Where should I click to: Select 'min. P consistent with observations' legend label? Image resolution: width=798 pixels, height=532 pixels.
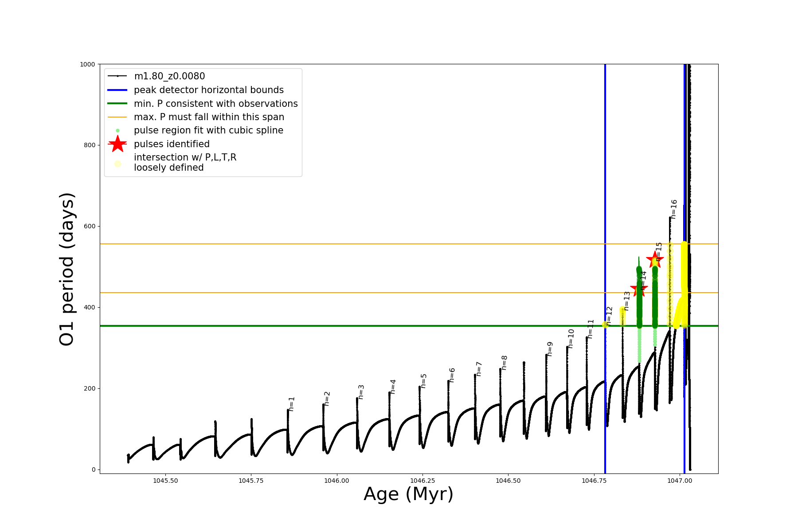[216, 104]
